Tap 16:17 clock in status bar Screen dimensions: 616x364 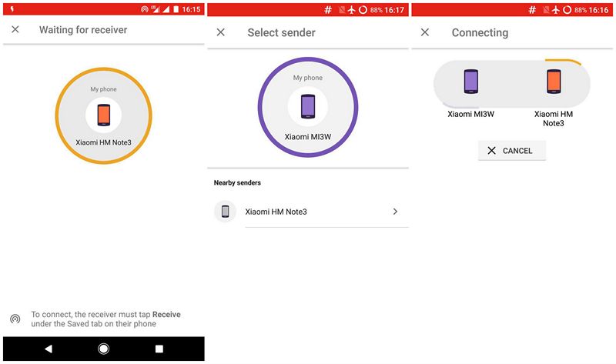pos(394,10)
